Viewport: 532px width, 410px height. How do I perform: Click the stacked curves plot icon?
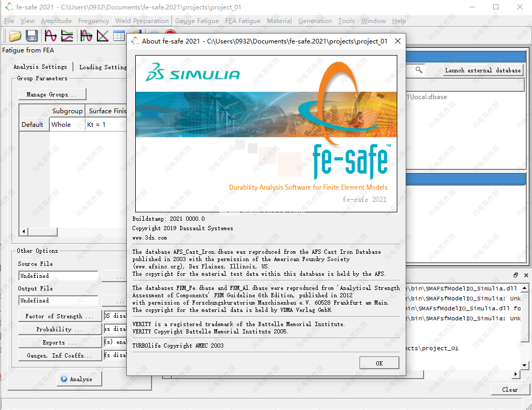(x=67, y=36)
